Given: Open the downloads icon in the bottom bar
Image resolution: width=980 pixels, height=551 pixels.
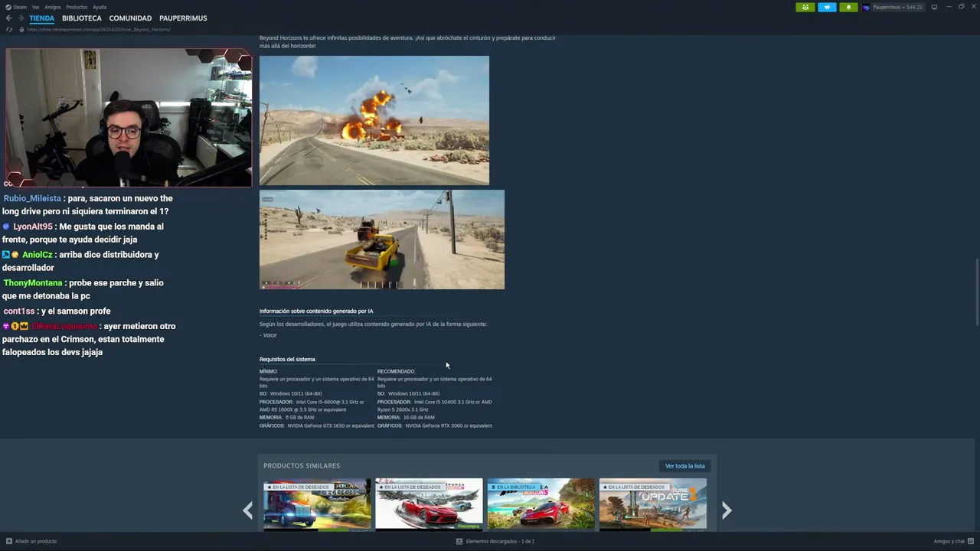Looking at the screenshot, I should point(459,541).
